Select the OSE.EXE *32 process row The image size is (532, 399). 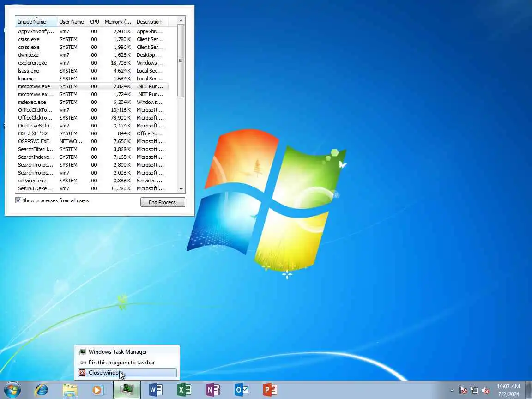[91, 133]
